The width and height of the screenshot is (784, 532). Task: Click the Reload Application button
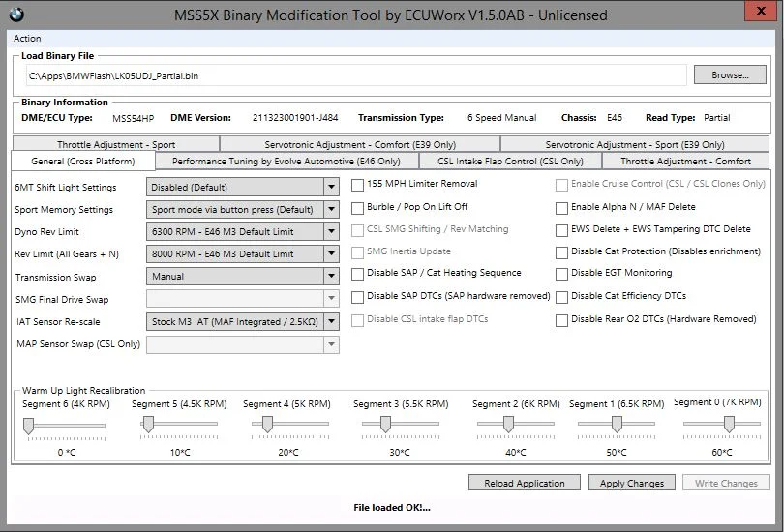(524, 483)
